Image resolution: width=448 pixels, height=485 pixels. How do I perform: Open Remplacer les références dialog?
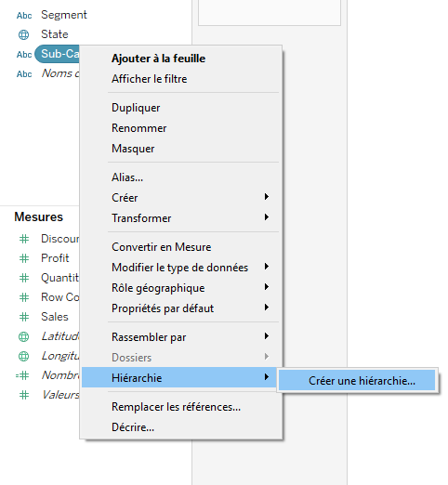click(x=176, y=407)
